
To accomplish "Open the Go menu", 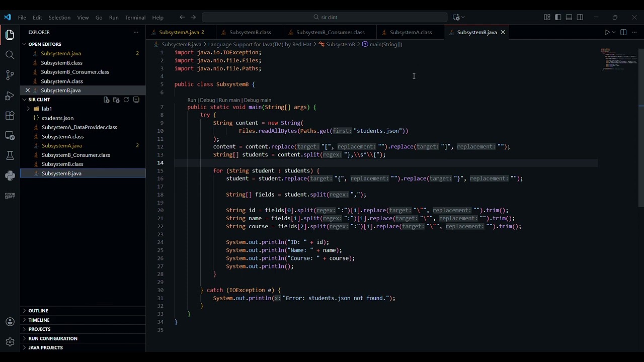I will (99, 17).
